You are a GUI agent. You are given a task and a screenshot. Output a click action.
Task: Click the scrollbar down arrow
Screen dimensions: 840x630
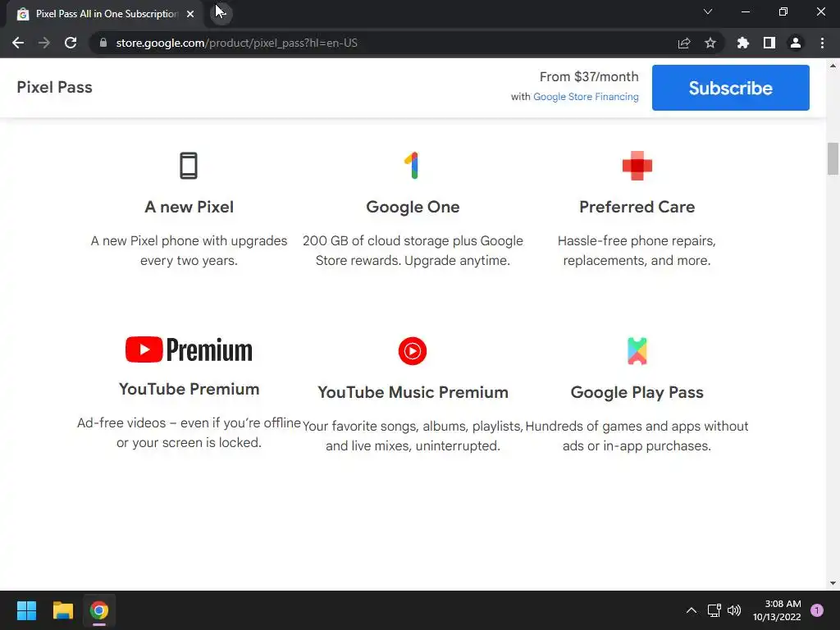pos(833,583)
